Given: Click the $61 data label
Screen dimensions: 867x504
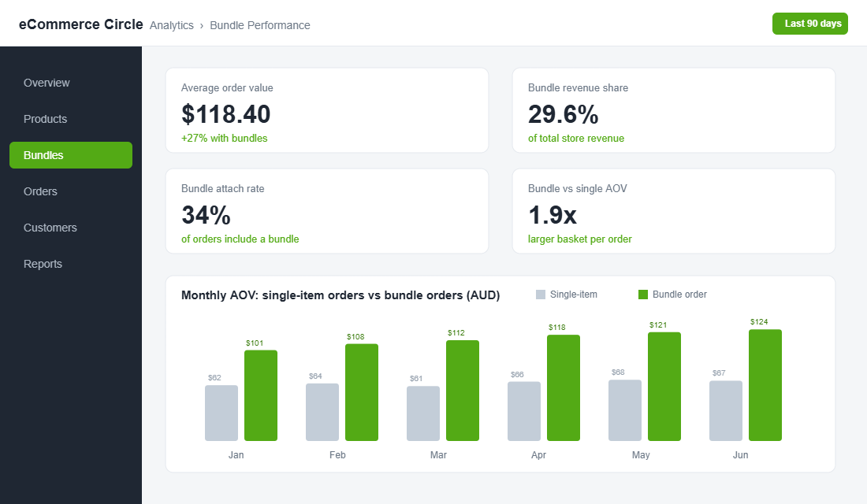Looking at the screenshot, I should click(416, 379).
